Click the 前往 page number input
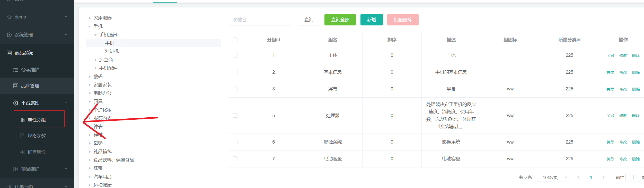644x188 pixels. (x=633, y=177)
